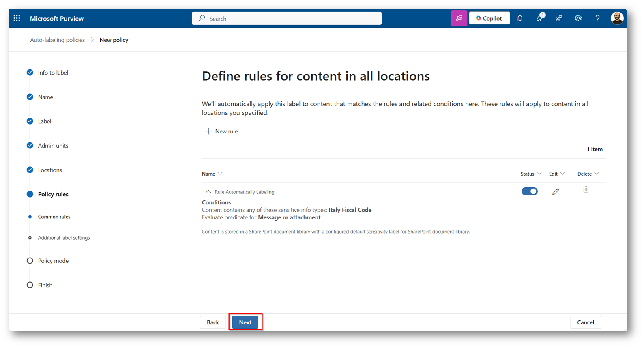
Task: Click the pencil icon to edit rule
Action: tap(555, 191)
